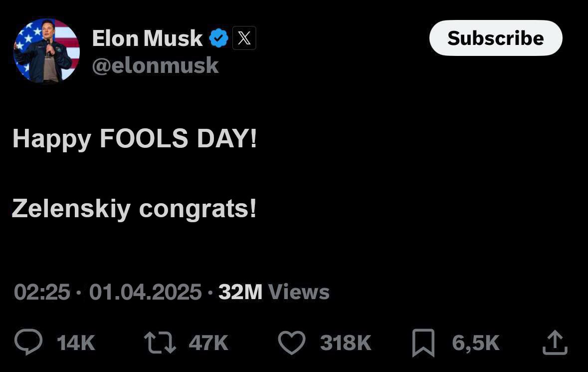The height and width of the screenshot is (372, 588).
Task: Bookmark this post using the bookmark icon
Action: pyautogui.click(x=423, y=343)
